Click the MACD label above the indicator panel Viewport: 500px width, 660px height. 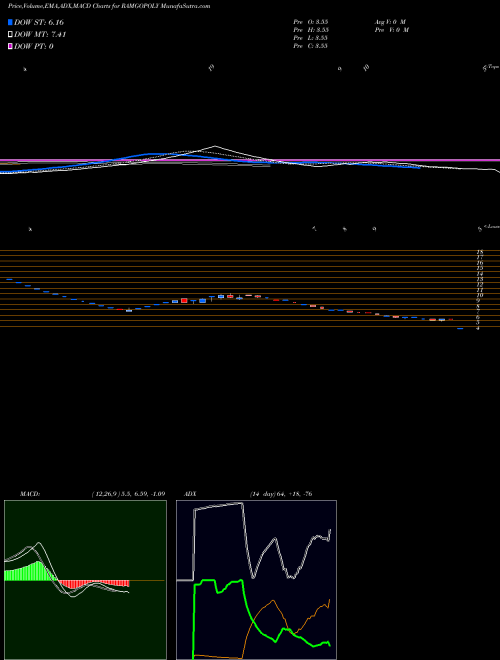point(30,493)
